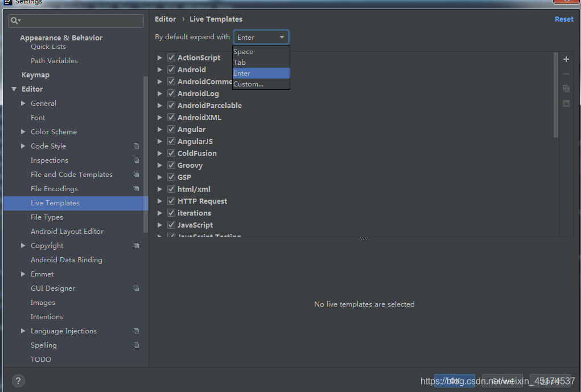
Task: Click the Reset link
Action: pyautogui.click(x=564, y=19)
